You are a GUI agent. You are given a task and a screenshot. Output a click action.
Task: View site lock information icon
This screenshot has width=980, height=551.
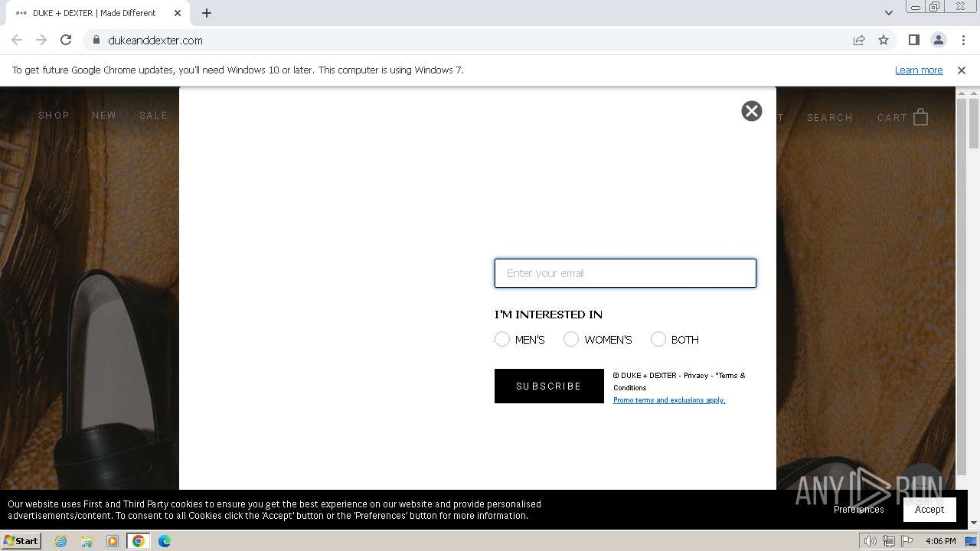(x=96, y=40)
